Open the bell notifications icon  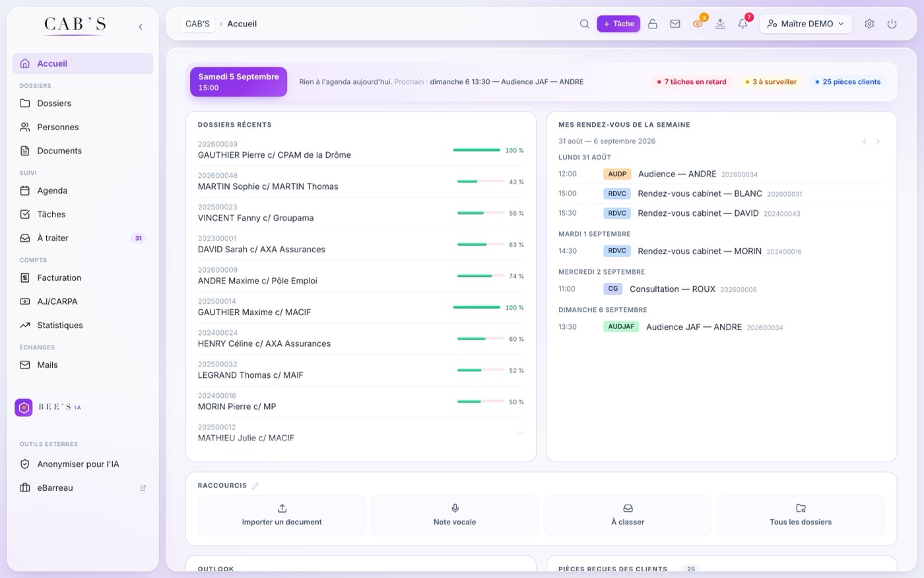(x=742, y=24)
